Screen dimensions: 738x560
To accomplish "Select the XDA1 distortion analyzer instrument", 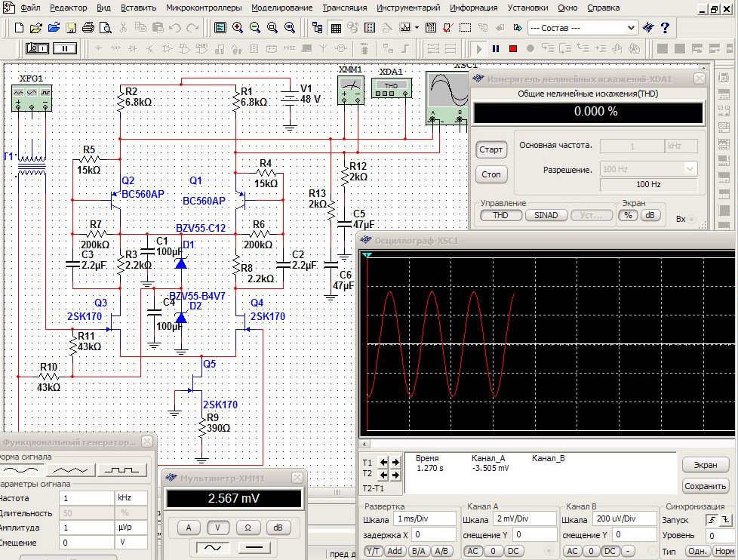I will point(391,87).
